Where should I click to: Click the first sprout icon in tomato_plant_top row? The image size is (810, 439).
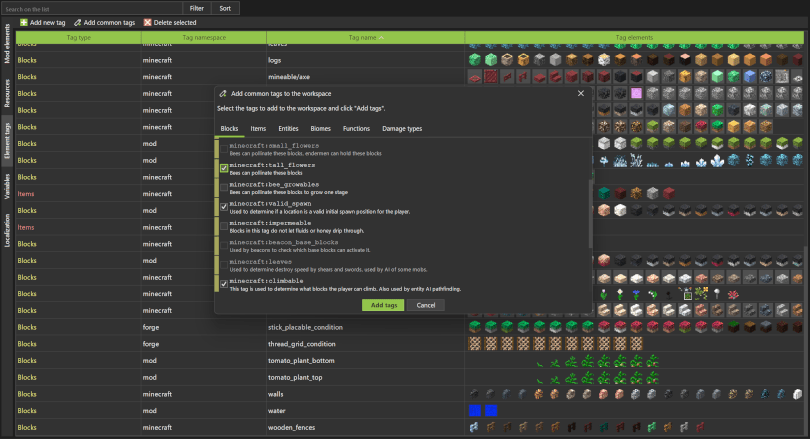539,381
